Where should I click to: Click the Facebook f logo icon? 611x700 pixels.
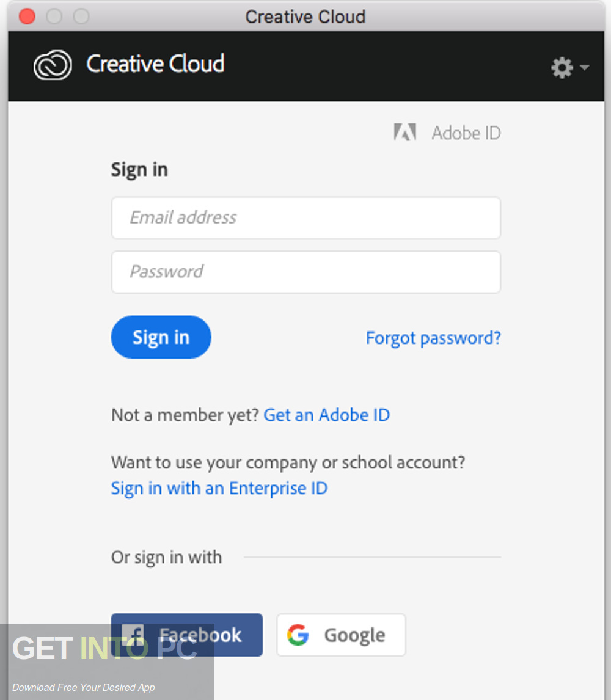(x=133, y=635)
